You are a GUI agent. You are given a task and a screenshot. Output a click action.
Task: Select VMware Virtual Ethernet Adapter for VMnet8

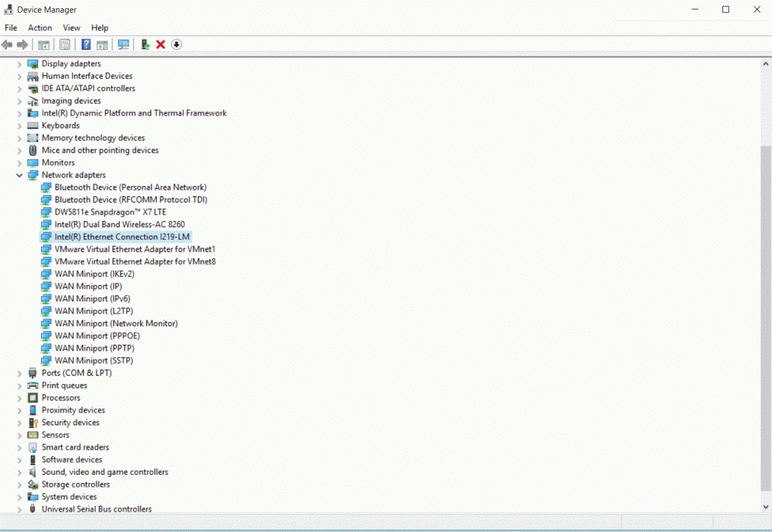click(134, 262)
